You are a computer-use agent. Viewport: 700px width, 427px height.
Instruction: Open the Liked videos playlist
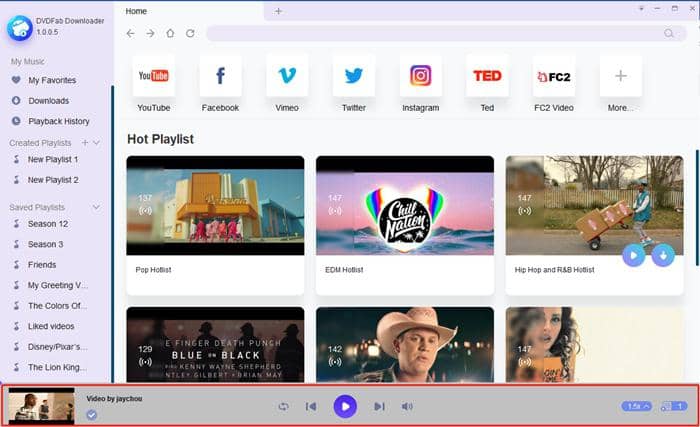[x=51, y=327]
